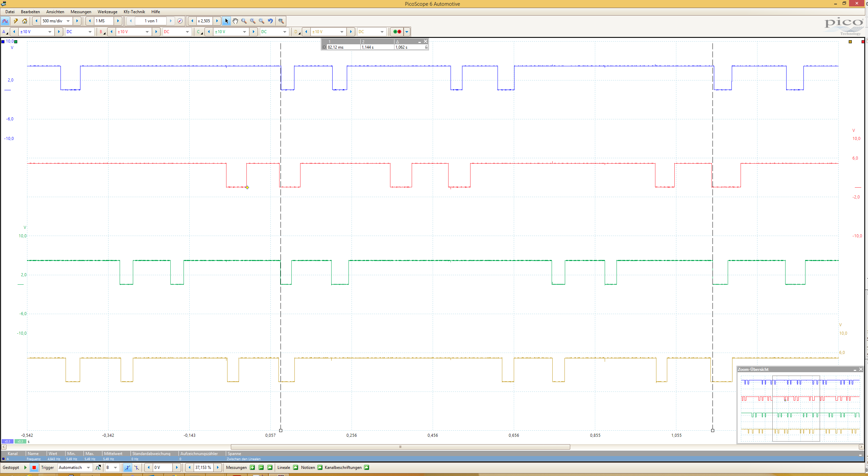The width and height of the screenshot is (868, 476).
Task: Click the red stop capture button
Action: click(x=34, y=468)
